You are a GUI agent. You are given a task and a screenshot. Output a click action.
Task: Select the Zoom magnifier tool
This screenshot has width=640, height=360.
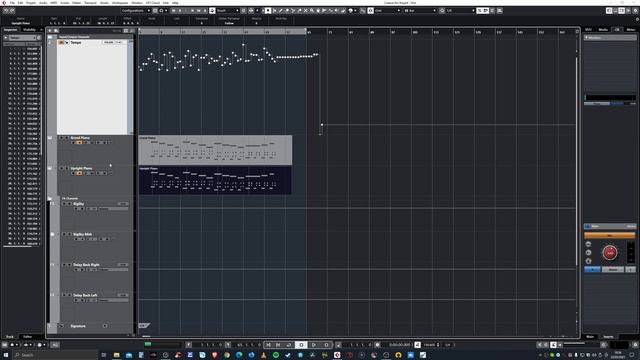(x=312, y=11)
